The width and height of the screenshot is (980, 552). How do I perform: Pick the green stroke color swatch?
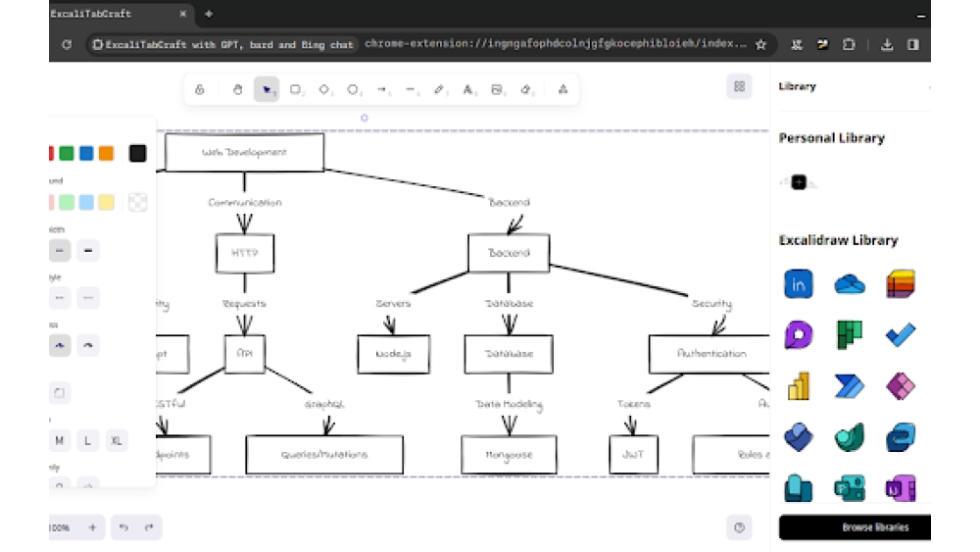point(67,153)
